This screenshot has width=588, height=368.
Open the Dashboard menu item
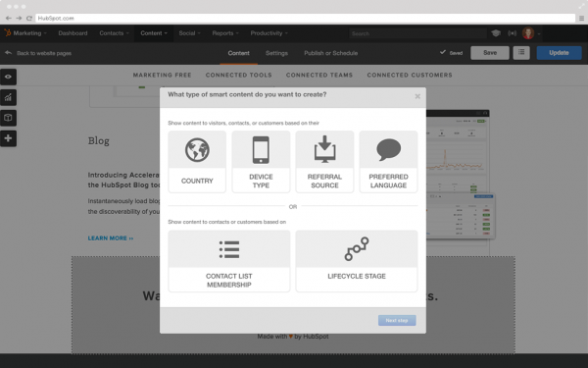click(x=73, y=33)
